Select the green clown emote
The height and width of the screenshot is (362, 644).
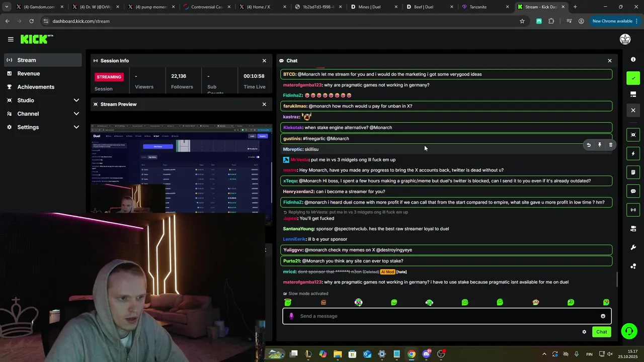pos(358,302)
